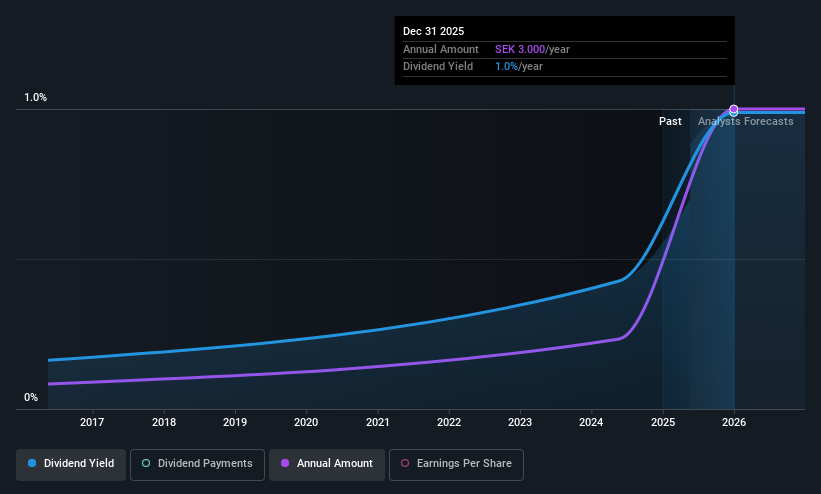Enable the Dividend Payments series

tap(197, 465)
